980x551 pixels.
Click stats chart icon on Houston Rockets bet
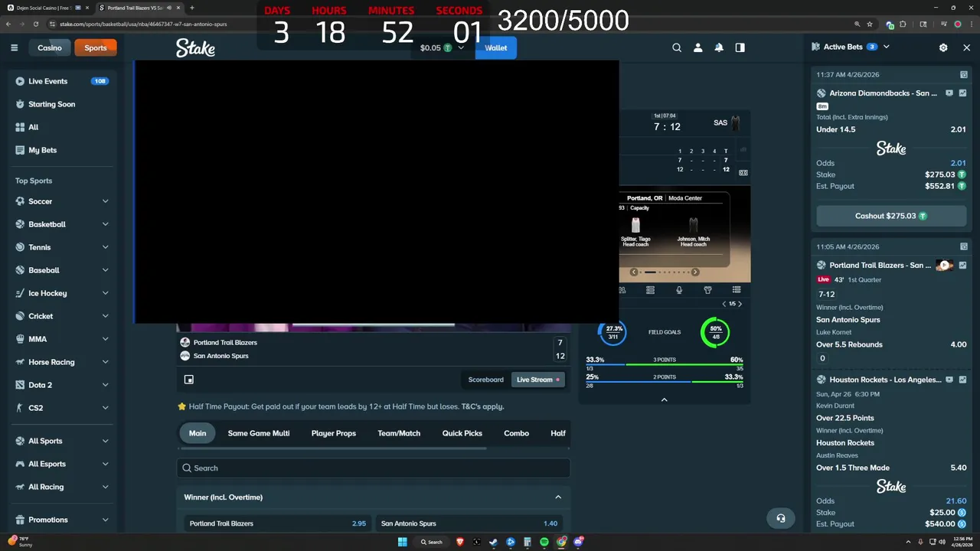(x=962, y=380)
